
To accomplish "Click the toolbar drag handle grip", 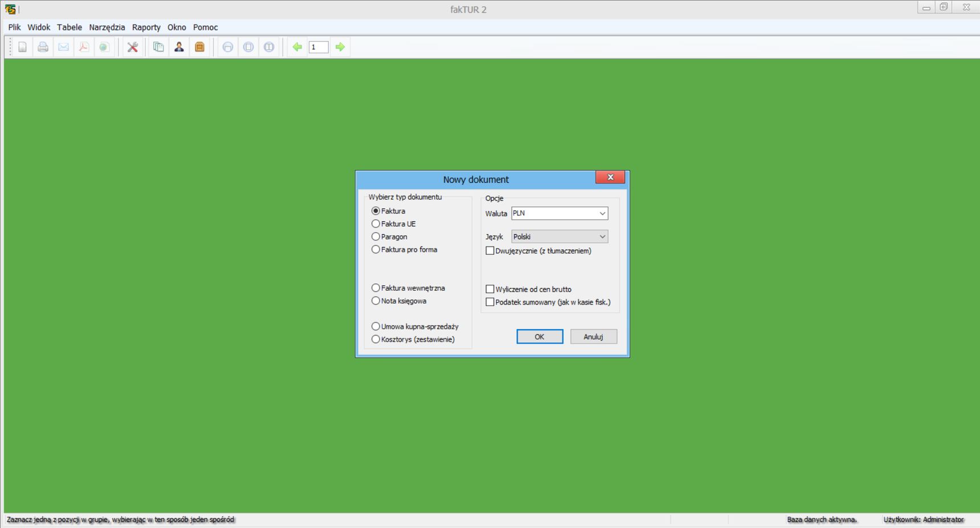I will point(10,47).
